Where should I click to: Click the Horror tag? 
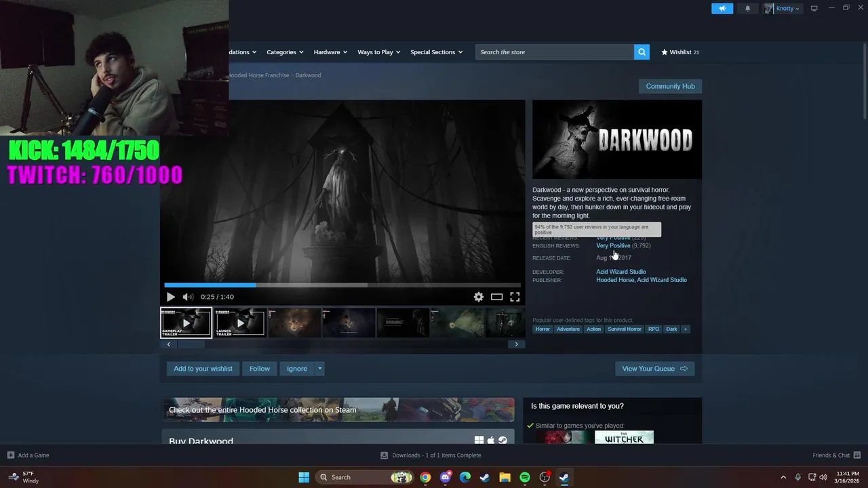[x=542, y=329]
